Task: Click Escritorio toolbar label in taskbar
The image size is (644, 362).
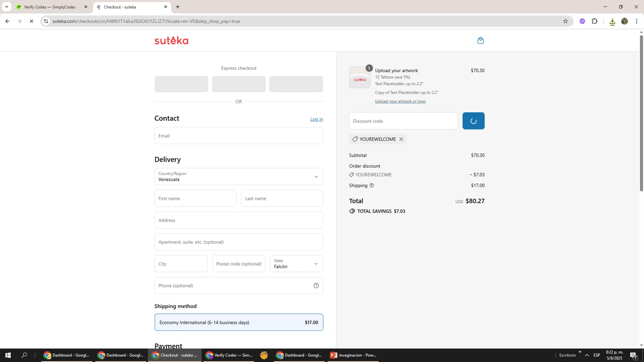Action: coord(567,355)
